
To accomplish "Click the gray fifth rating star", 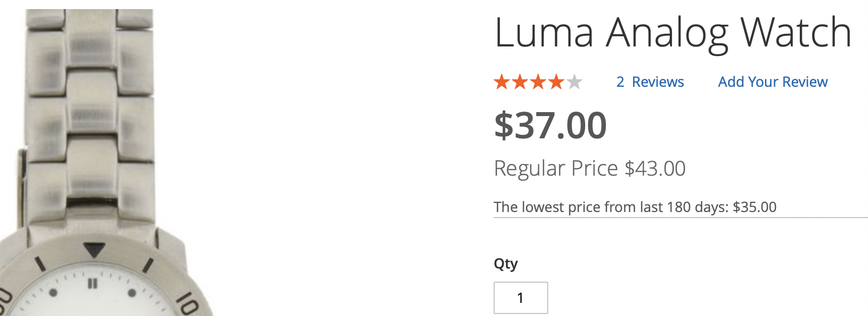I will pos(574,81).
